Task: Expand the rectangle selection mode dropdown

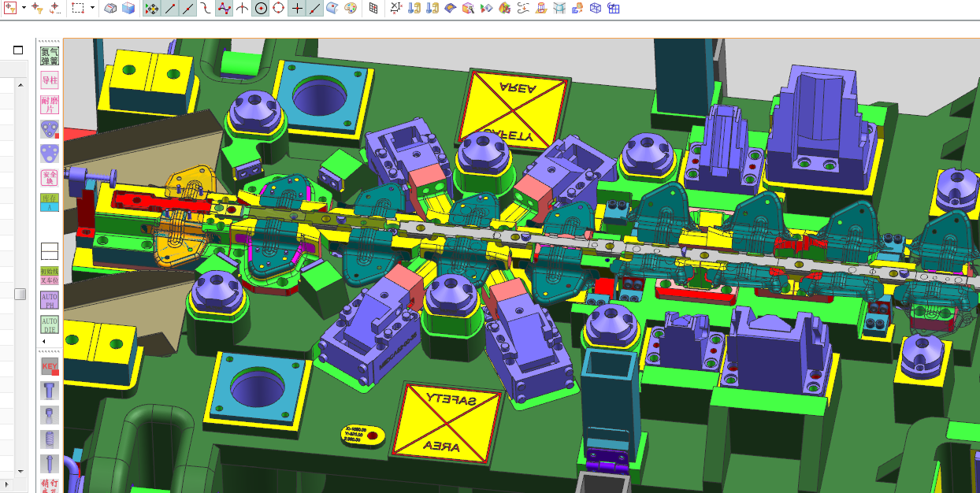Action: click(93, 9)
